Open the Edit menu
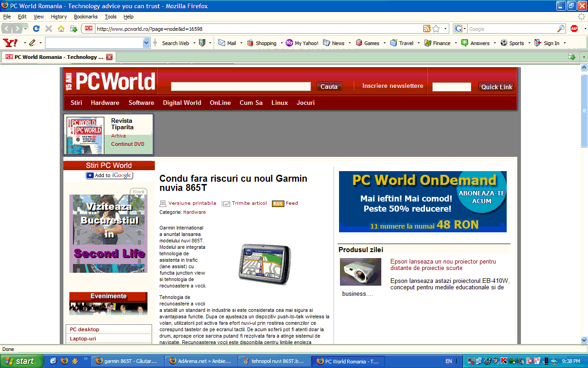The image size is (588, 368). [22, 17]
